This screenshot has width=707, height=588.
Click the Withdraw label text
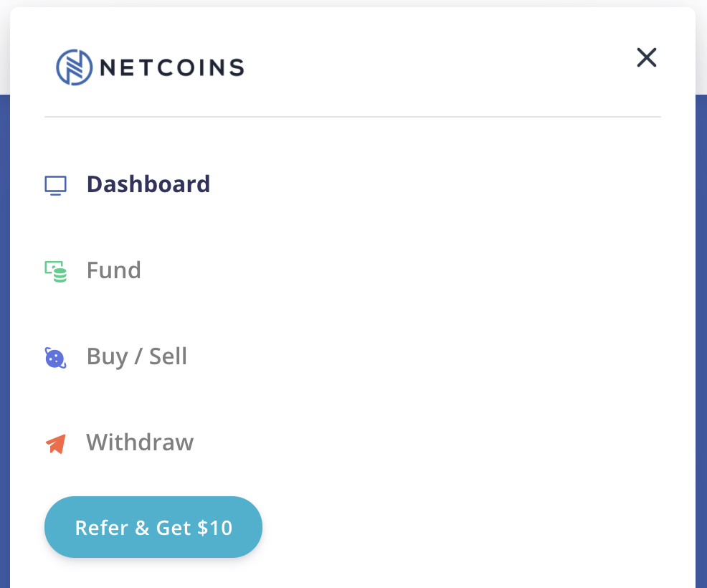tap(140, 442)
